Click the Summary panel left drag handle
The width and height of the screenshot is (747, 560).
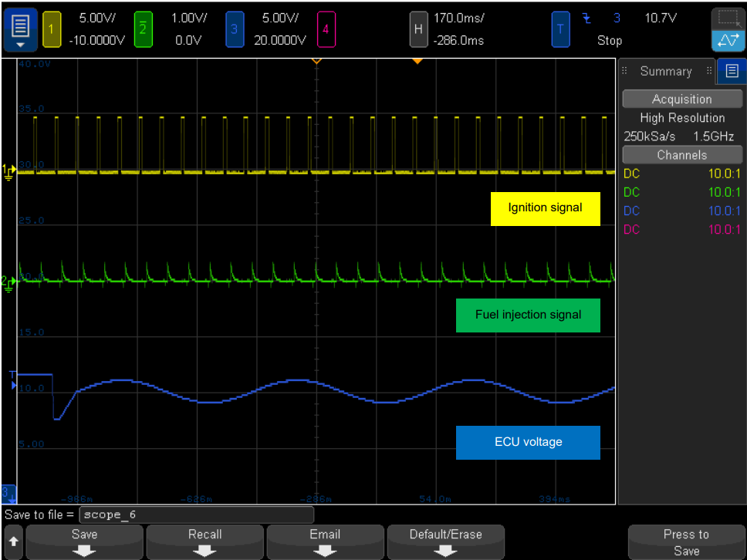624,71
